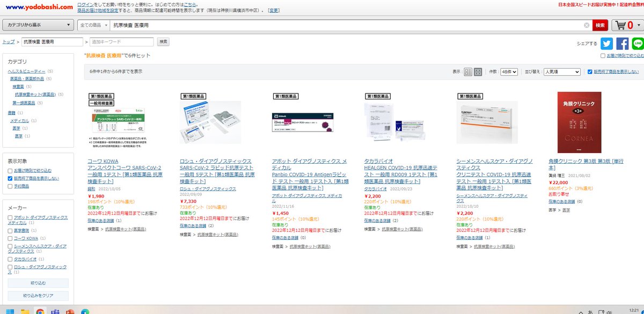
Task: Click the price ¥7,330
Action: [188, 201]
